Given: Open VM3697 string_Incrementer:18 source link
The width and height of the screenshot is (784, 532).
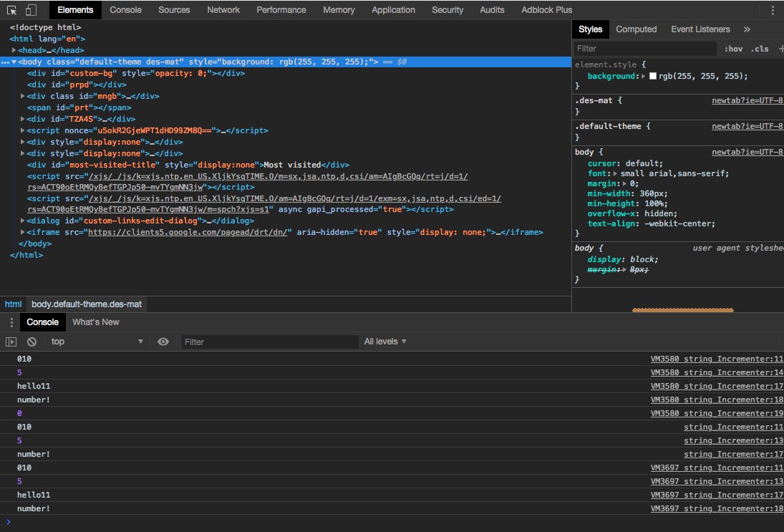Looking at the screenshot, I should [x=717, y=508].
